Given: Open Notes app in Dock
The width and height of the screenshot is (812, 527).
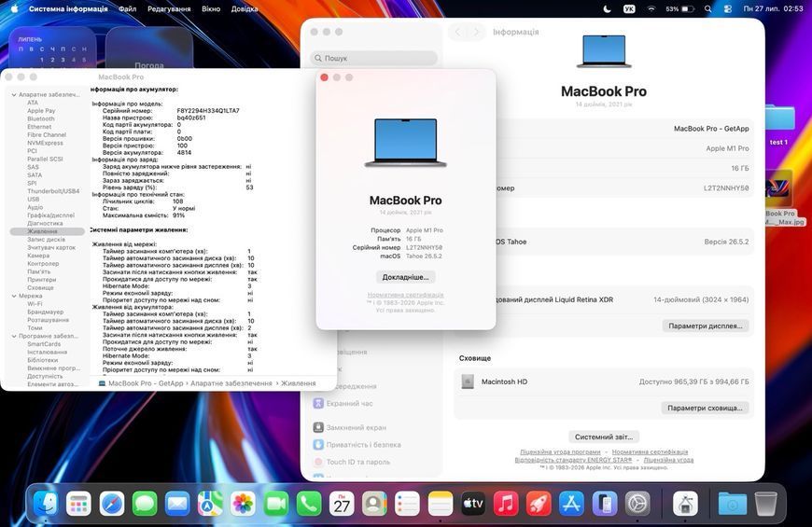Looking at the screenshot, I should (x=441, y=503).
